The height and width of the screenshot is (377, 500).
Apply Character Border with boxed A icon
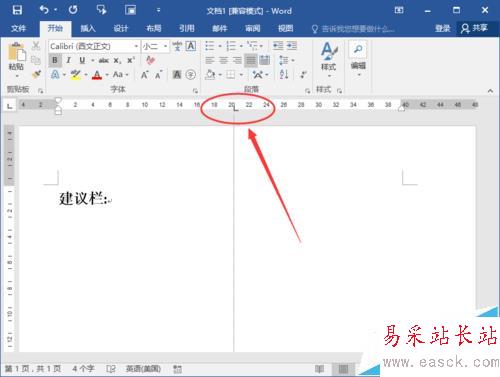tap(191, 46)
